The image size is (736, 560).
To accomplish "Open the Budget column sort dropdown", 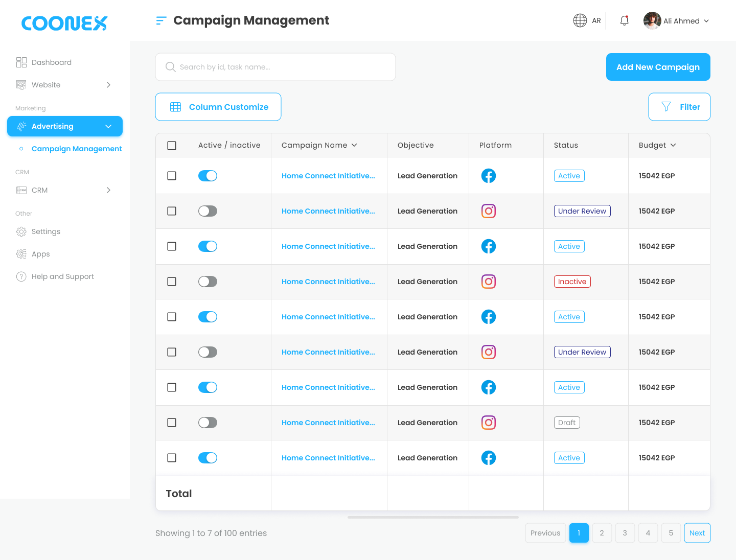I will pos(673,145).
